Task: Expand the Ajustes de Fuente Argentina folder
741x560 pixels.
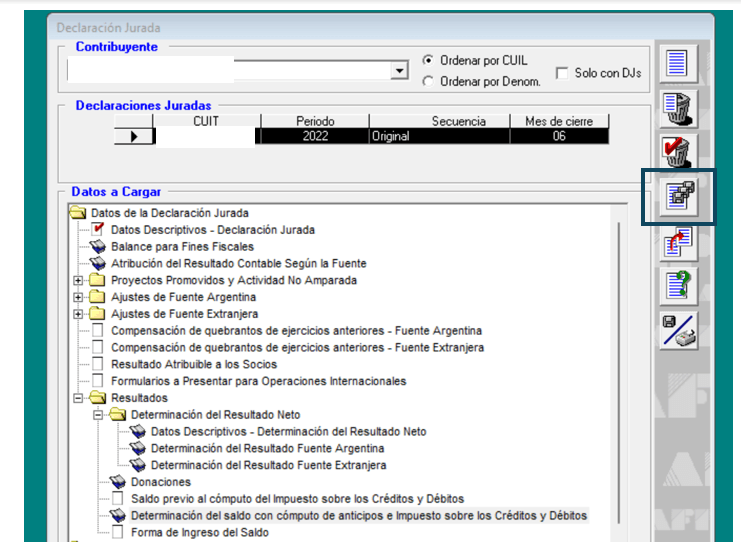Action: click(x=78, y=297)
